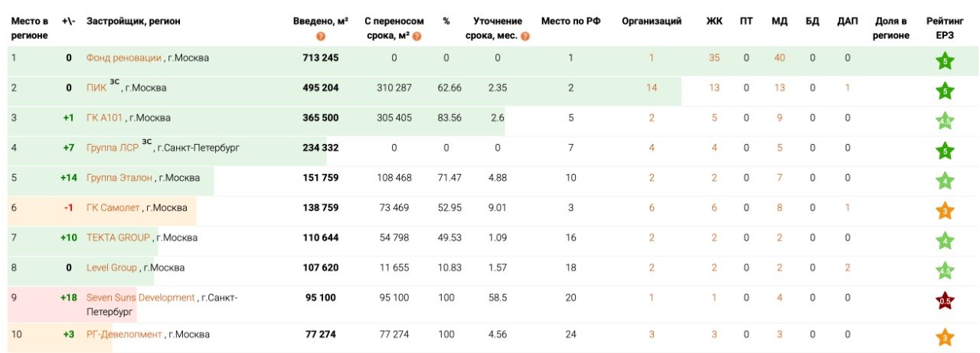The height and width of the screenshot is (353, 980).
Task: Click the help icon beside Уточнение срока, мес.
Action: point(524,36)
